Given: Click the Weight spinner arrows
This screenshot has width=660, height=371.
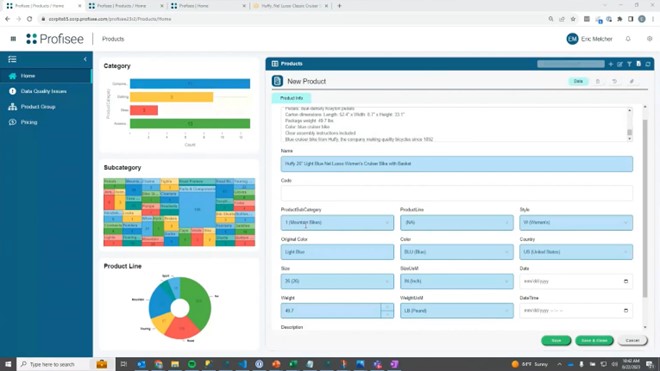Looking at the screenshot, I should (387, 311).
